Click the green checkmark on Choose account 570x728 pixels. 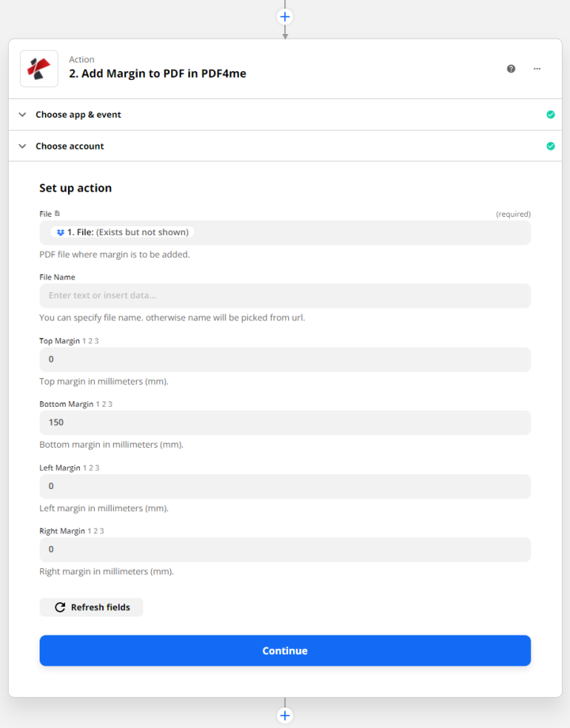[x=551, y=146]
